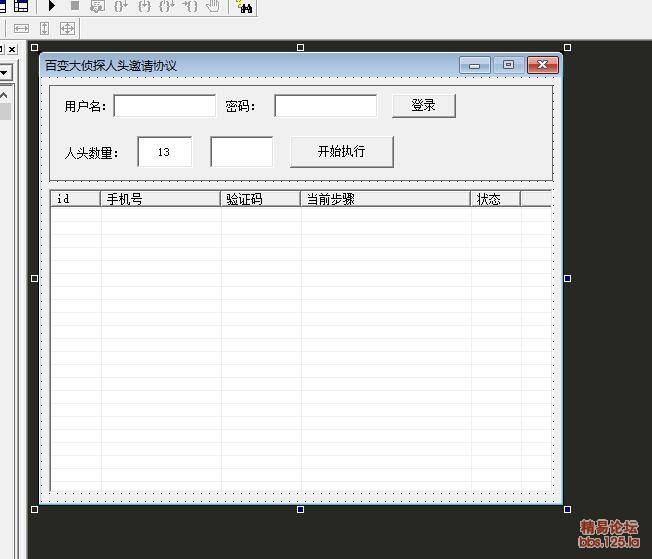
Task: Click the step icon with arrow inside braces
Action: [144, 6]
